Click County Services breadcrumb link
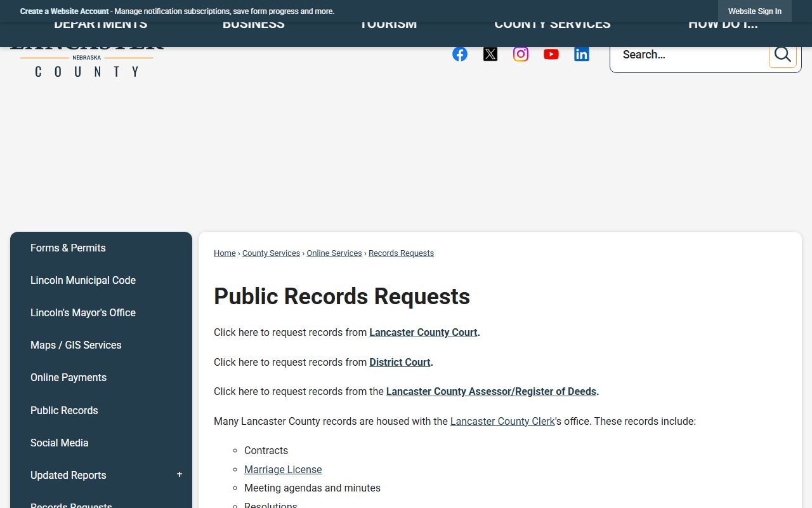Screen dimensions: 812x508 [x=271, y=253]
